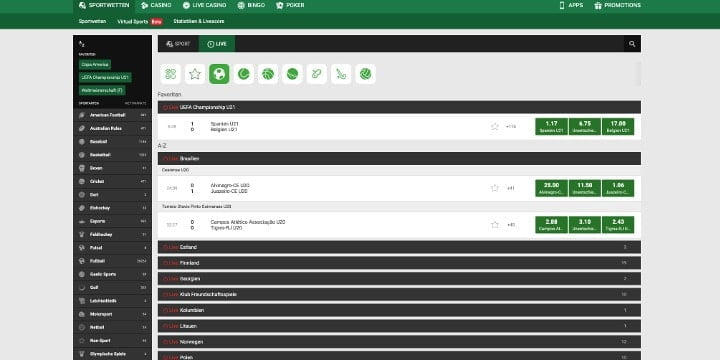
Task: Select the Weltmeisterschaft (F) favorite chip
Action: click(102, 90)
